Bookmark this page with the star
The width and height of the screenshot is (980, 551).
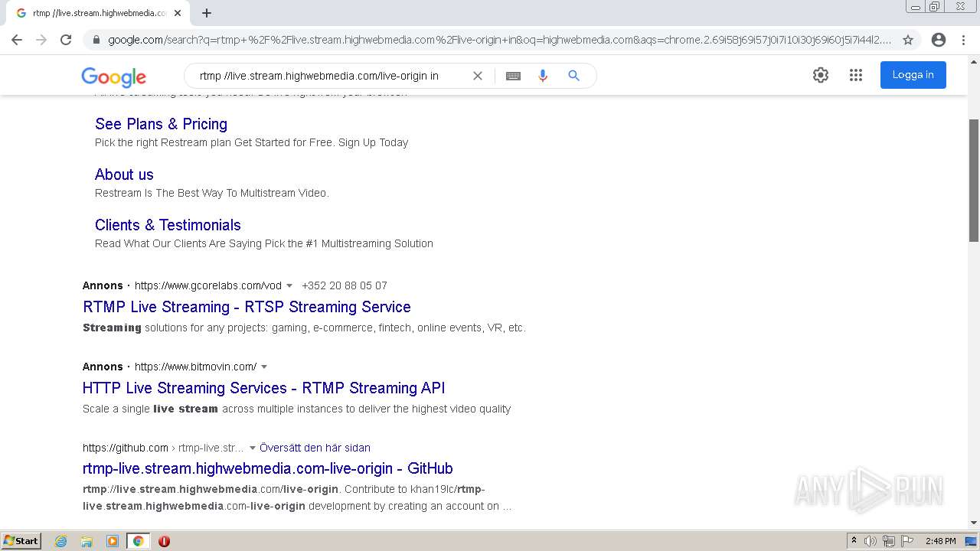tap(908, 40)
